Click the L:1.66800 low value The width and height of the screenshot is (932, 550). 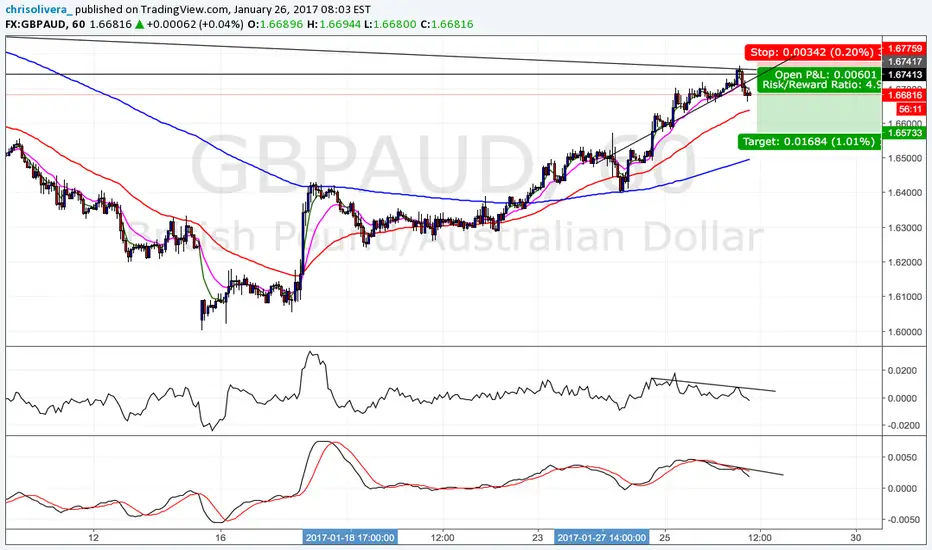tap(390, 24)
